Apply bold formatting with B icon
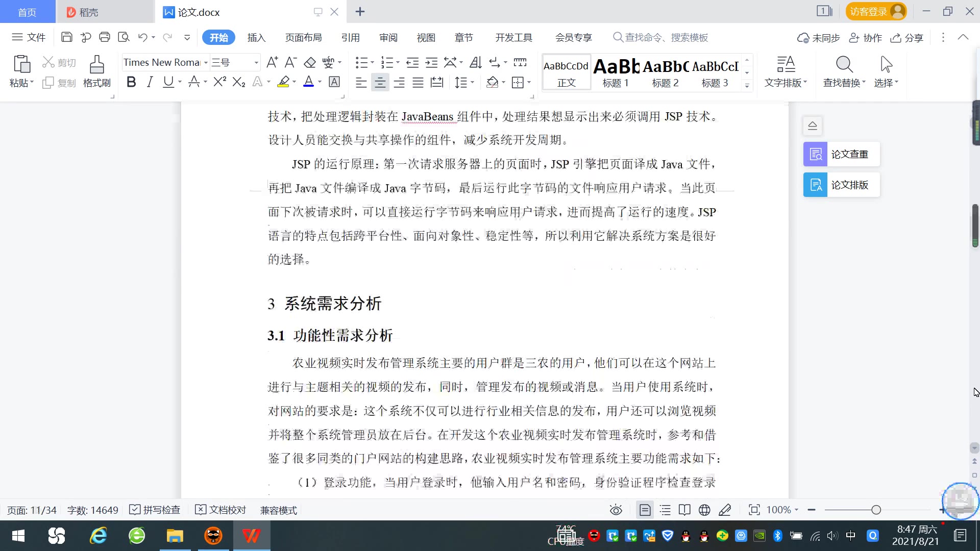980x551 pixels. coord(131,82)
